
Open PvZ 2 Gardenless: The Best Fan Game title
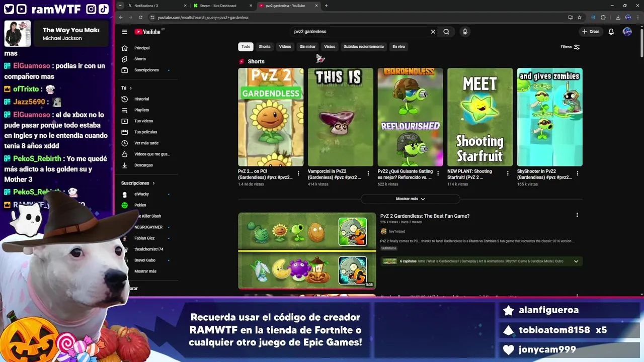(x=425, y=216)
